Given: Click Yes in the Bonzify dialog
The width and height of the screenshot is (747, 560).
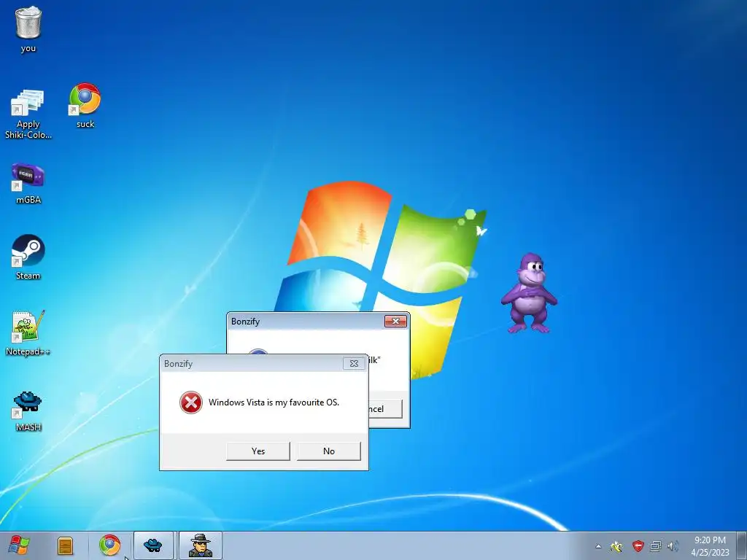Looking at the screenshot, I should (x=258, y=451).
